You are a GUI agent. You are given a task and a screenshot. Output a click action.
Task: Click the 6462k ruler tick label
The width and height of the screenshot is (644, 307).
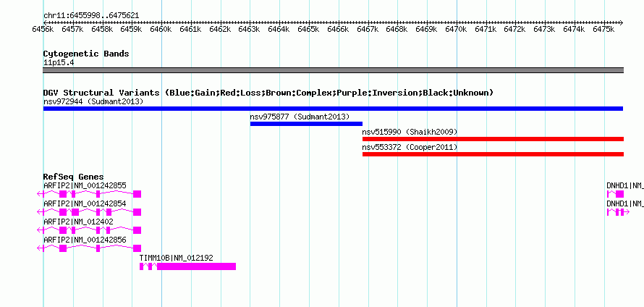(221, 30)
